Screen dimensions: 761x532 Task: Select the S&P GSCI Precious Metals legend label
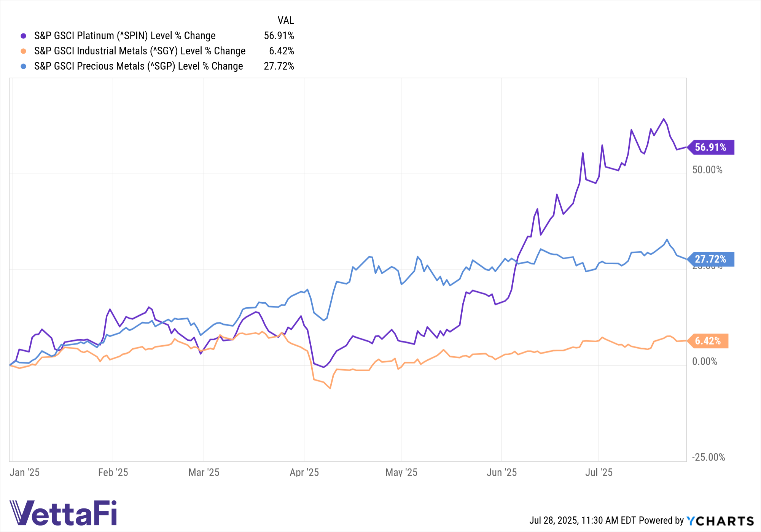(139, 66)
